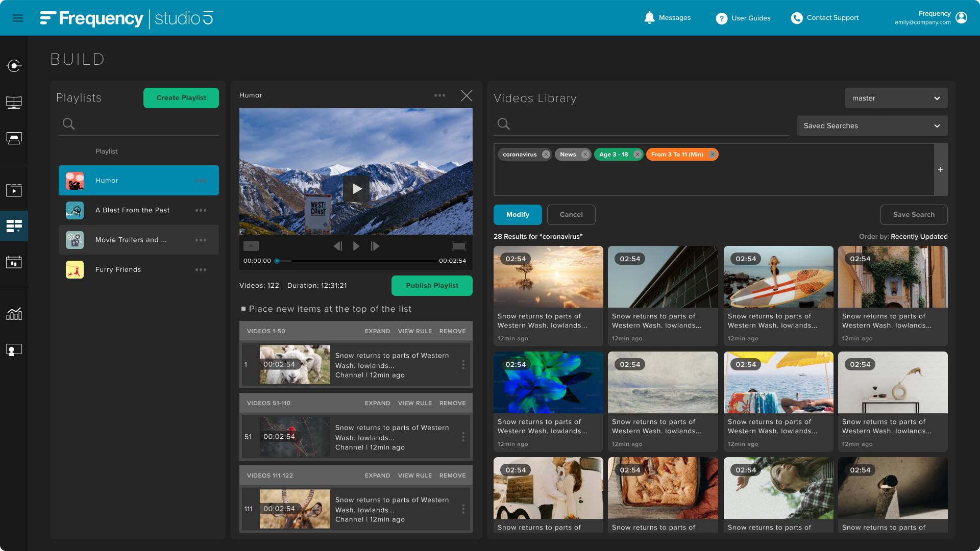Screen dimensions: 980x551
Task: Remove the coronavirus filter tag
Action: (x=546, y=155)
